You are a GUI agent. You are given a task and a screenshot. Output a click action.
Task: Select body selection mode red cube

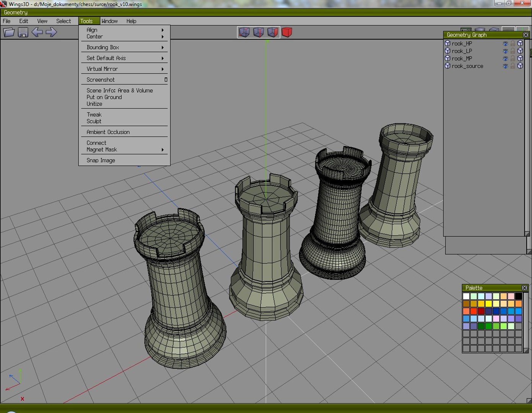287,32
